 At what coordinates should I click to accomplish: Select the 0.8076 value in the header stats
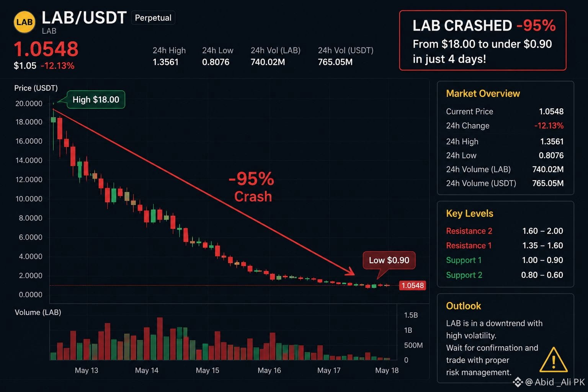216,62
